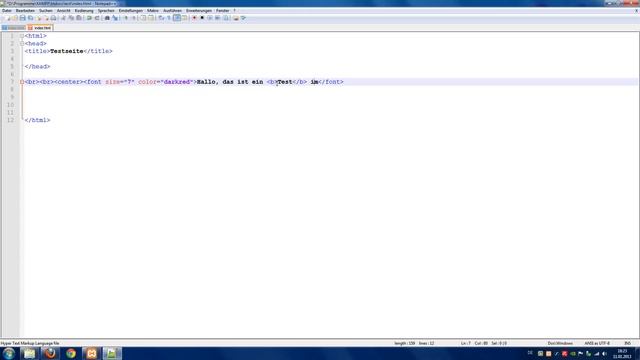Open the XAMPP taskbar icon

coord(91,353)
